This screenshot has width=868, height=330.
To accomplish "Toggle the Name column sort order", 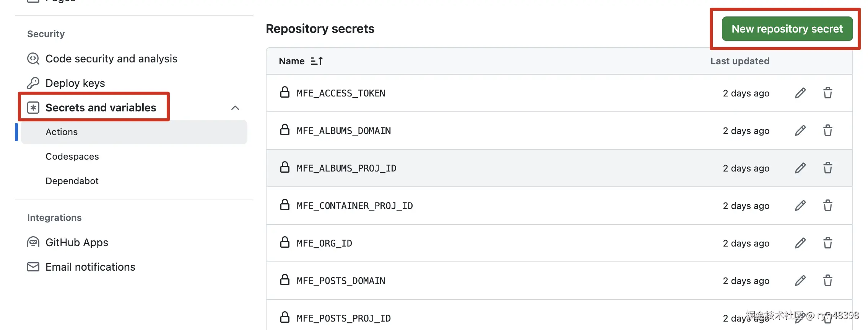I will (x=317, y=61).
